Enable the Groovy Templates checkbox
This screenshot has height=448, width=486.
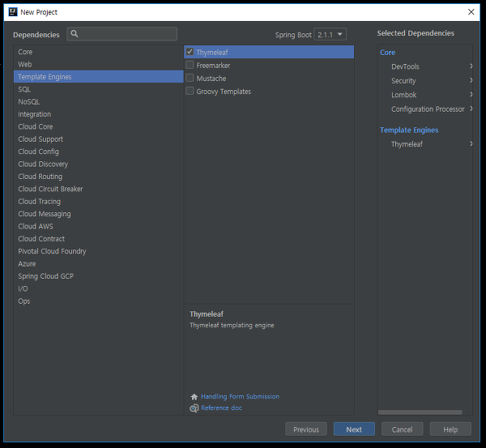(190, 91)
